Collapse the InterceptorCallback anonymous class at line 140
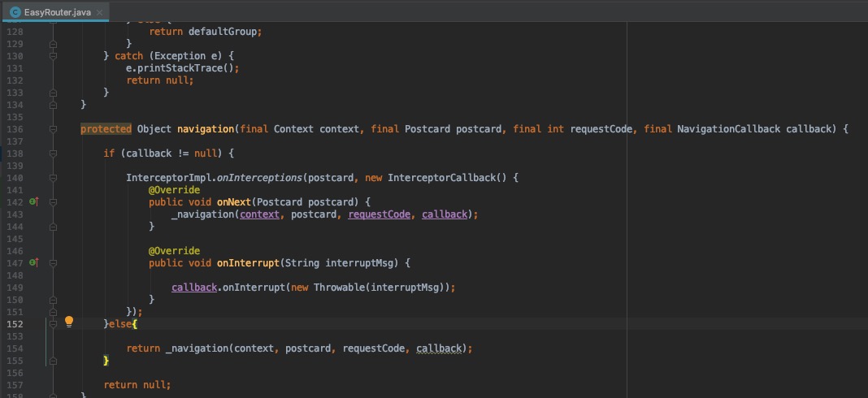 53,178
